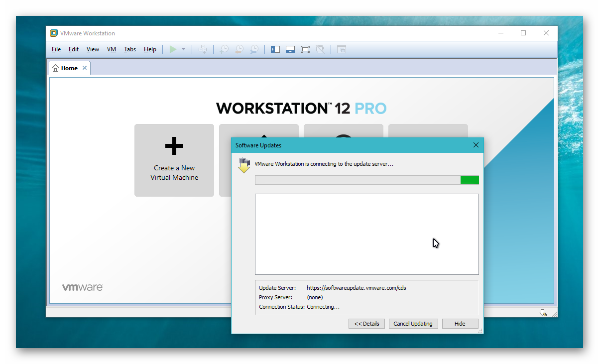599x364 pixels.
Task: Close the Software Updates dialog
Action: pyautogui.click(x=476, y=145)
